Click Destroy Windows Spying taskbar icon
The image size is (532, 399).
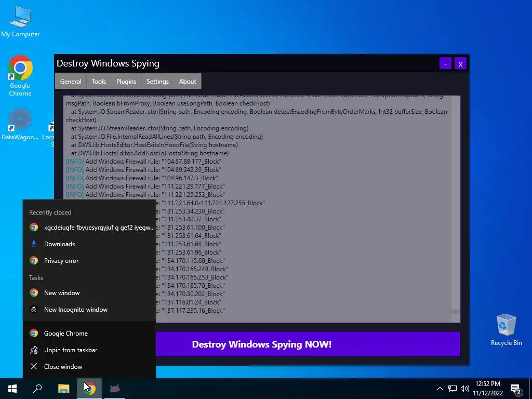pyautogui.click(x=115, y=389)
